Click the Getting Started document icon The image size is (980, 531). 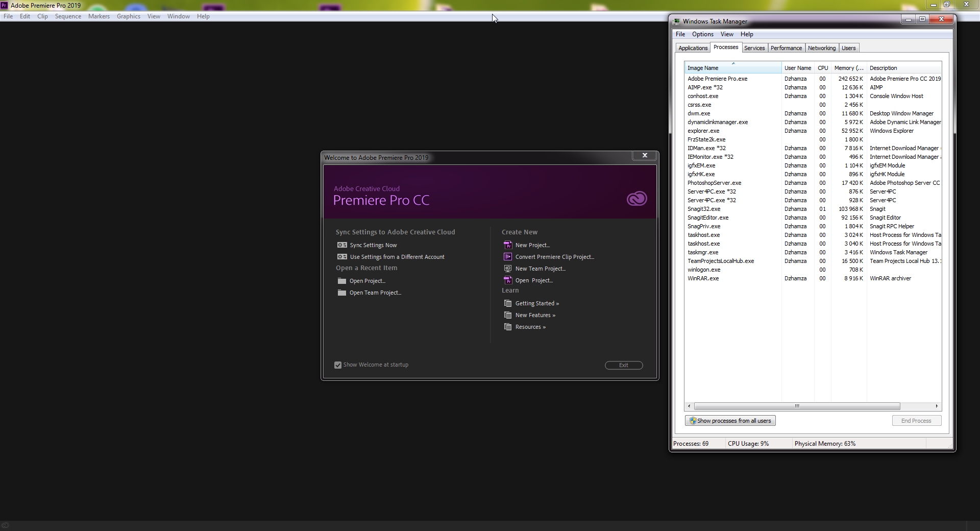508,303
